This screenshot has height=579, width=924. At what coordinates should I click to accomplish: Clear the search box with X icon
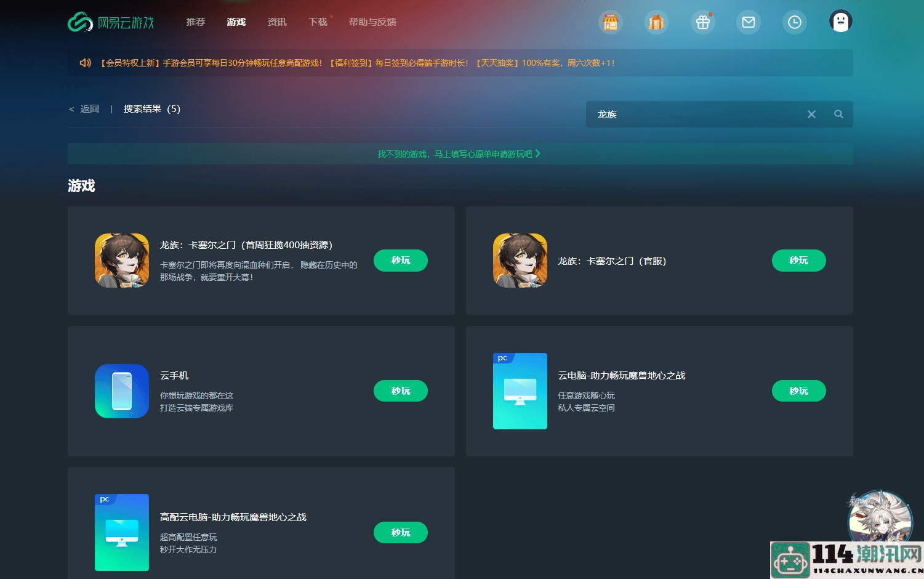coord(811,115)
